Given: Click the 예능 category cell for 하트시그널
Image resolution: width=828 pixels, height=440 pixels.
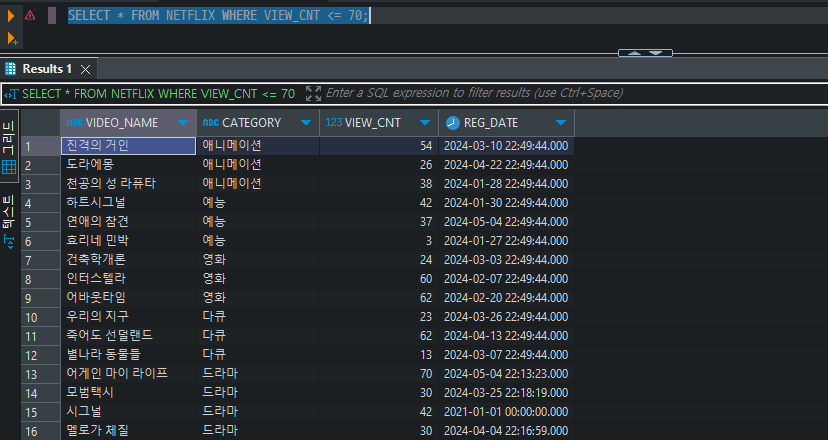Looking at the screenshot, I should coord(258,203).
